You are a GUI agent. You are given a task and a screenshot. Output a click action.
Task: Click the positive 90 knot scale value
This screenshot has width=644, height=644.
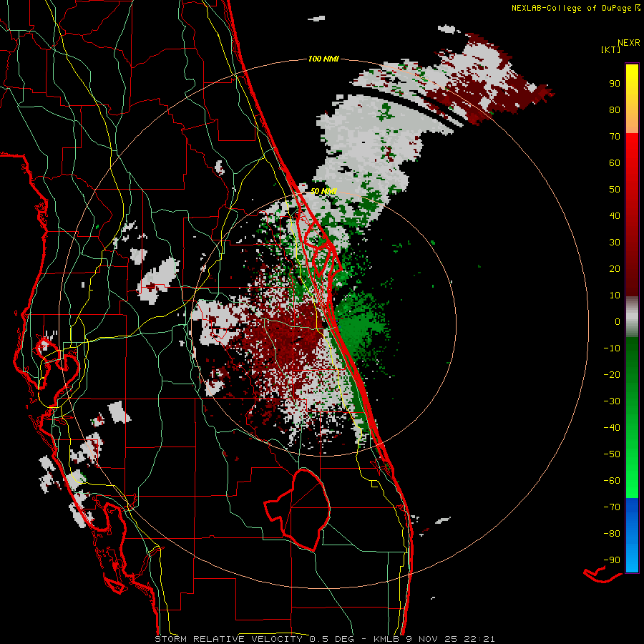point(615,84)
